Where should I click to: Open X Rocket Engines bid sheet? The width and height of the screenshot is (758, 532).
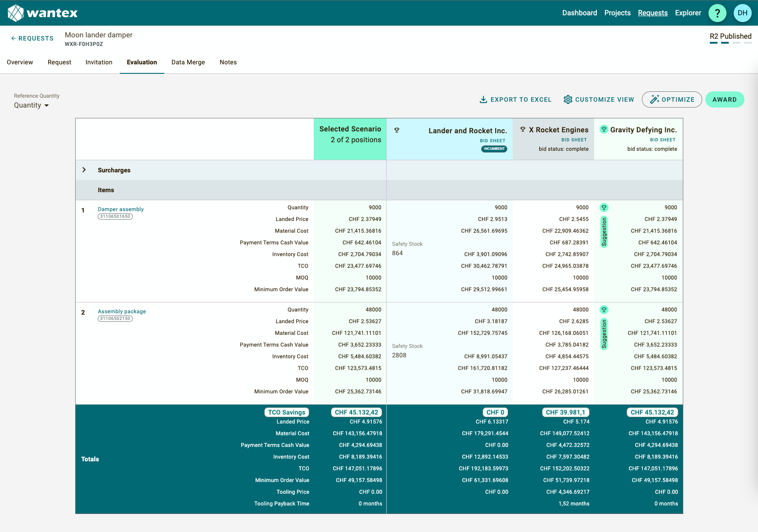tap(574, 140)
